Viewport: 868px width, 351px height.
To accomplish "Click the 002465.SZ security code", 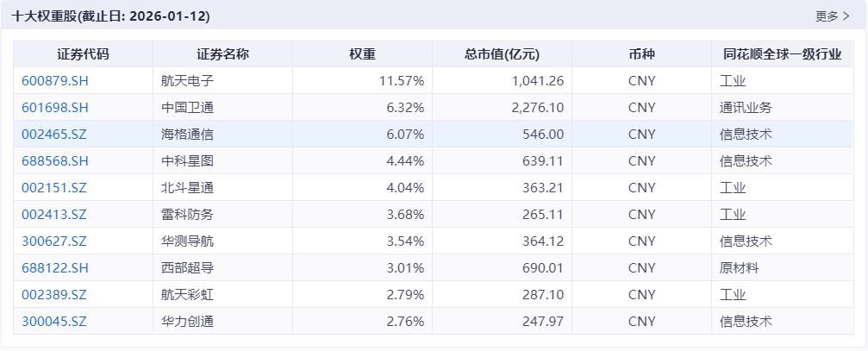I will click(54, 135).
